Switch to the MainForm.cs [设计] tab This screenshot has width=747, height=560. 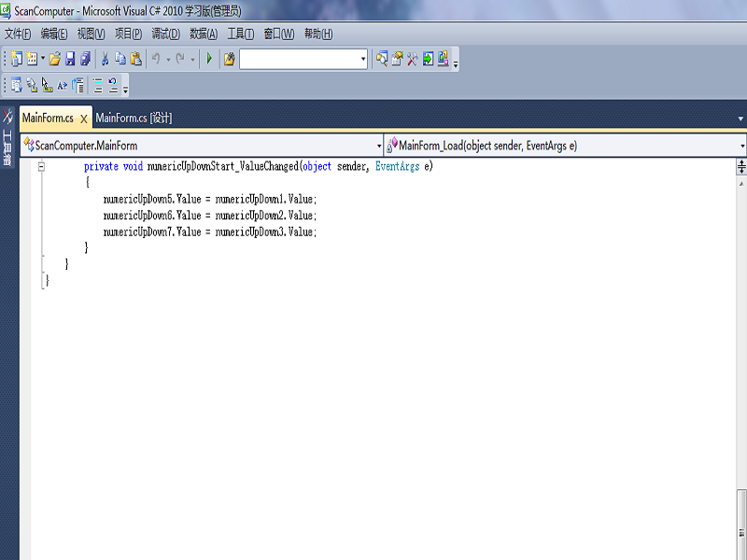[x=134, y=118]
